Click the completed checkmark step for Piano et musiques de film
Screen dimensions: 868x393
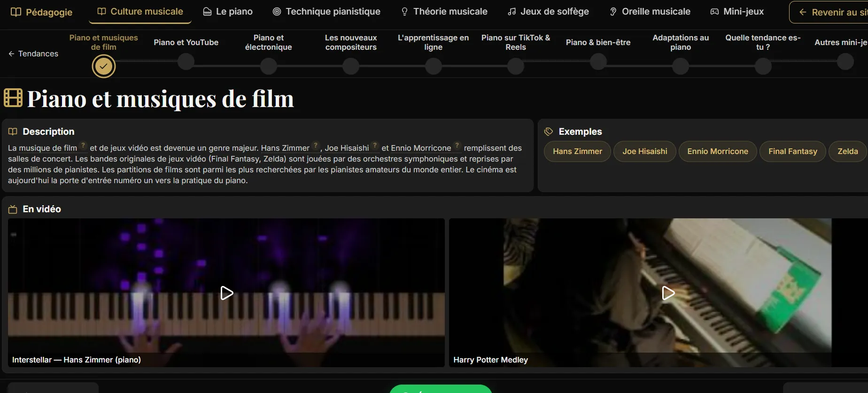104,66
